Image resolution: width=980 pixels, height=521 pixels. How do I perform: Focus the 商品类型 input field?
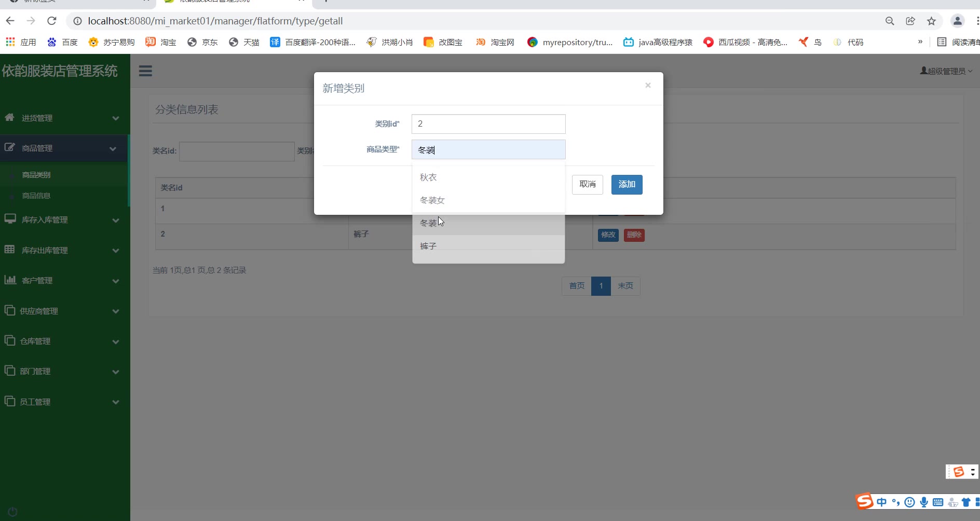(488, 149)
